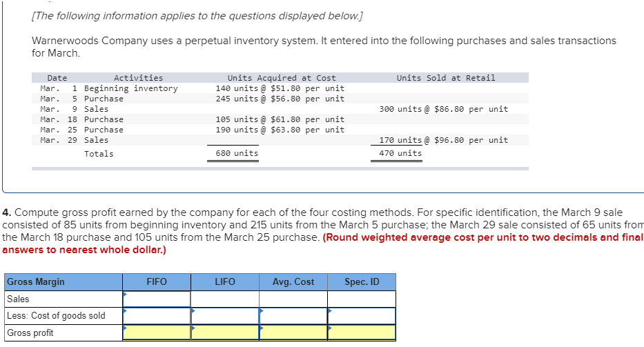The height and width of the screenshot is (347, 644).
Task: Click the Units Acquired at Cost header
Action: point(282,78)
